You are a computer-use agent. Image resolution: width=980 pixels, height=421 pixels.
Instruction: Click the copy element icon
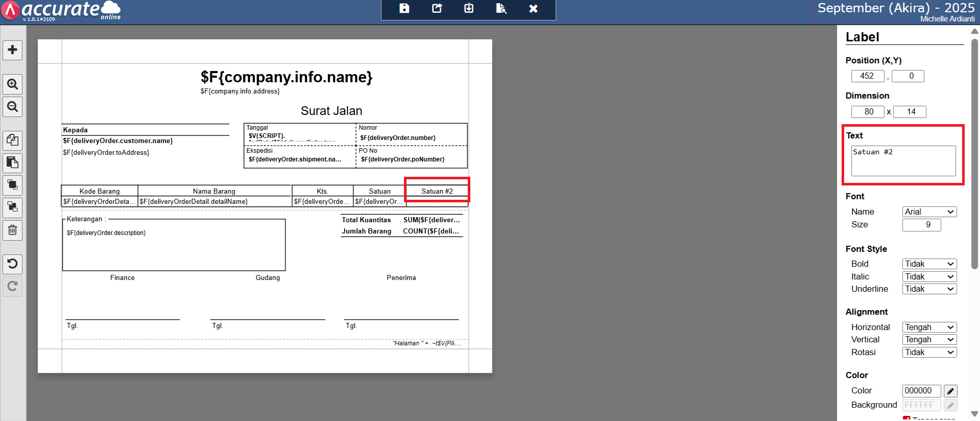pos(13,140)
